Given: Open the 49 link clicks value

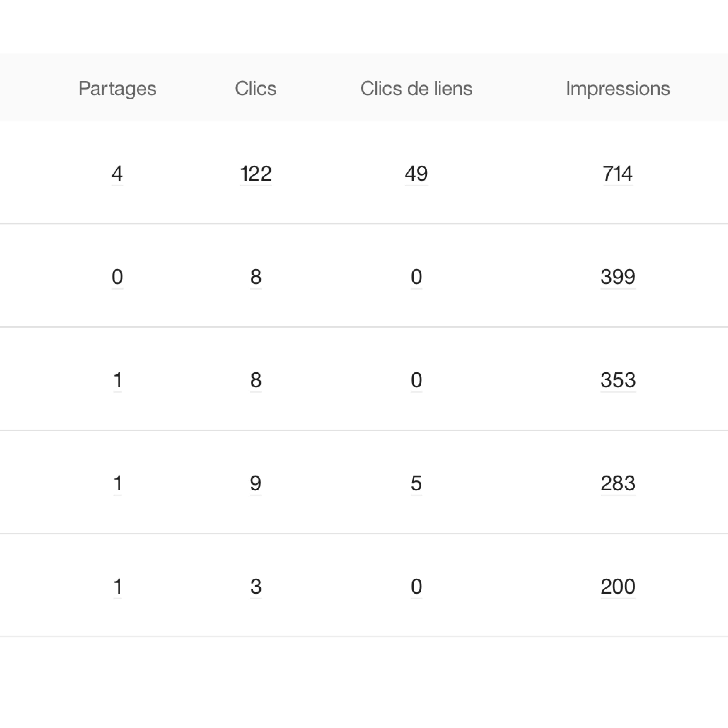Looking at the screenshot, I should point(416,174).
